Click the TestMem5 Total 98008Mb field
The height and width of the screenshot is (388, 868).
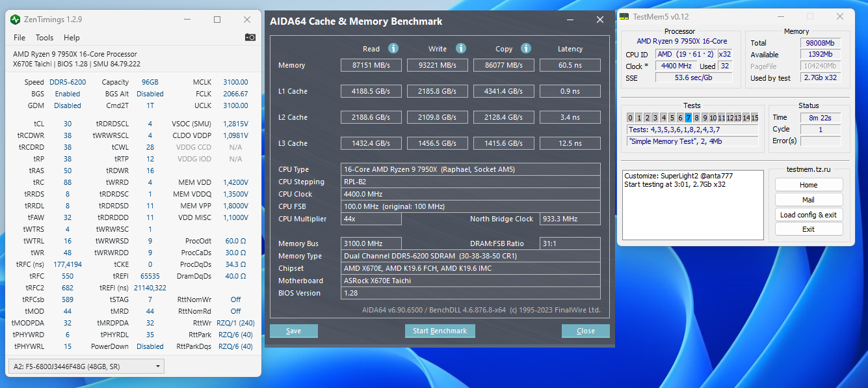click(x=820, y=43)
